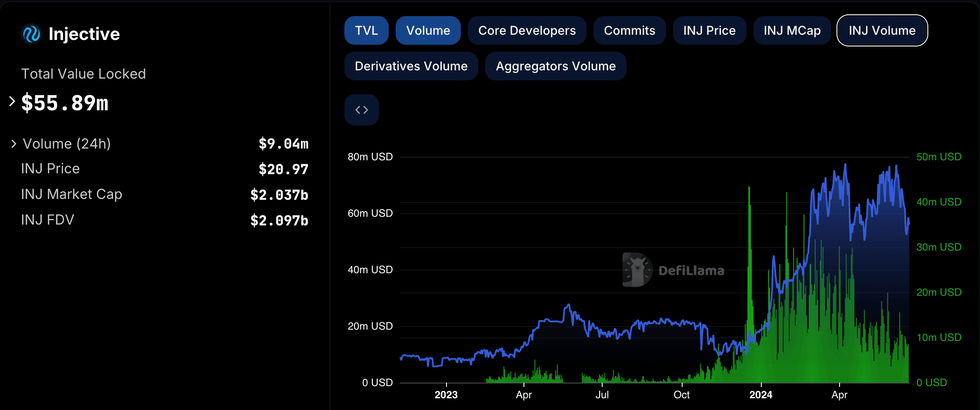Click the $55.89m TVL value
Screen dimensions: 980x410
click(65, 103)
